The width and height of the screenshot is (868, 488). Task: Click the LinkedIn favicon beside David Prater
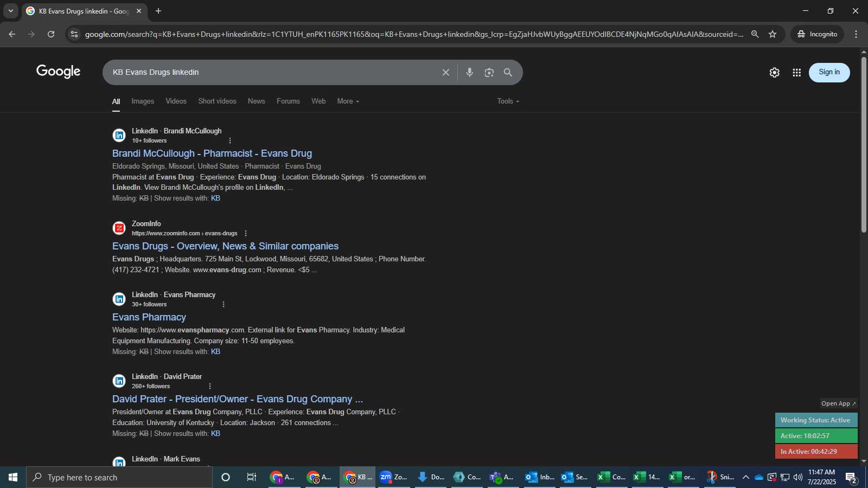(x=119, y=381)
